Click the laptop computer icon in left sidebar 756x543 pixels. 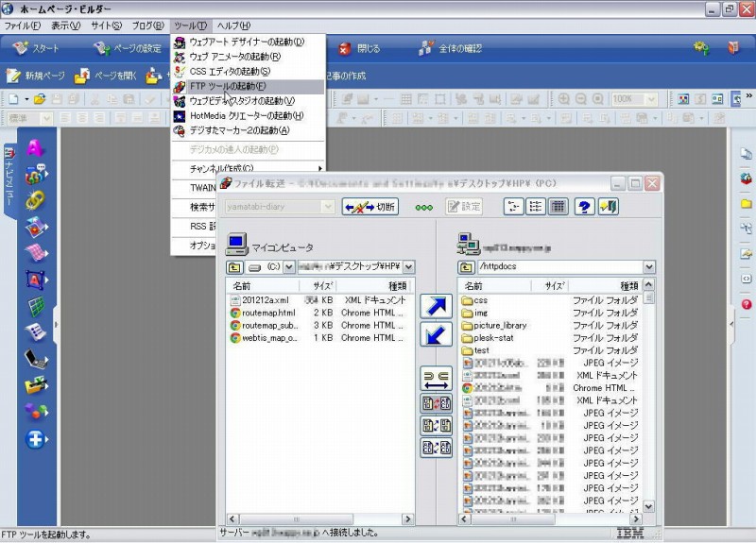point(35,359)
